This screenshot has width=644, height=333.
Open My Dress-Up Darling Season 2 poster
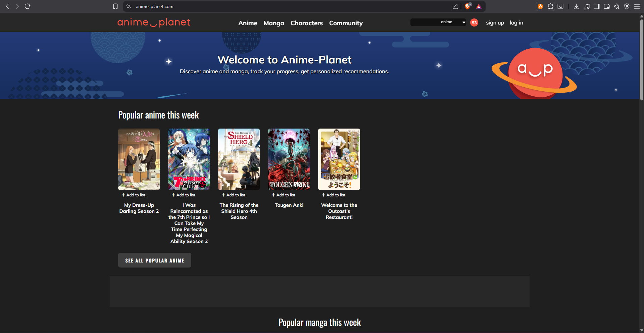coord(139,159)
